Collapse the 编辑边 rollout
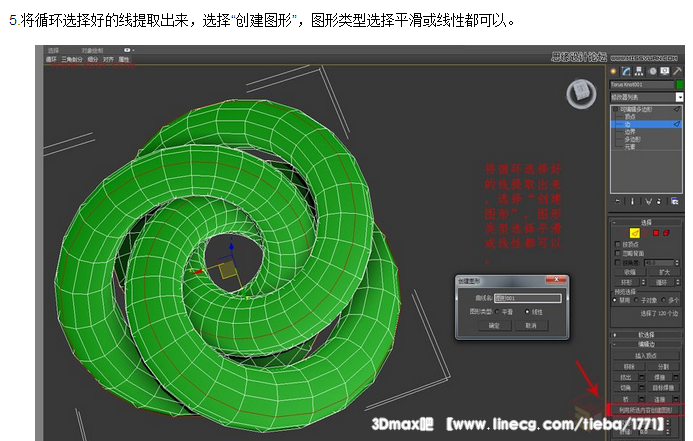 [646, 344]
